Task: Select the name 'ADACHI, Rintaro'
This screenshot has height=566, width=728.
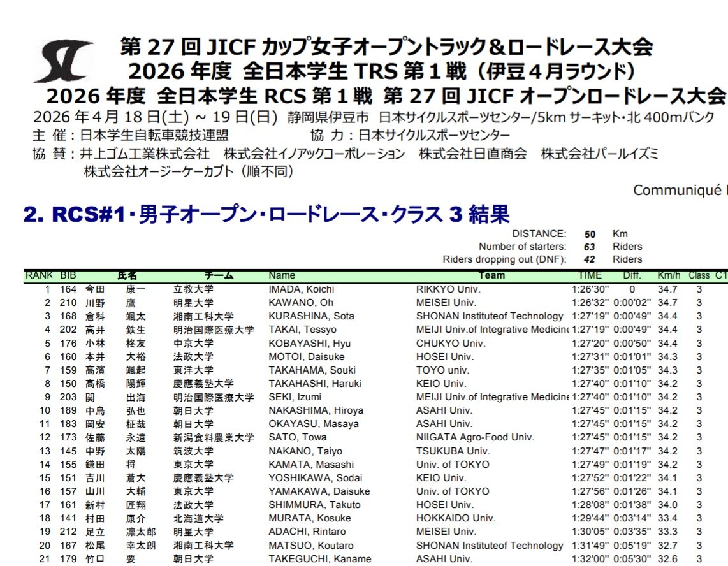Action: coord(307,532)
